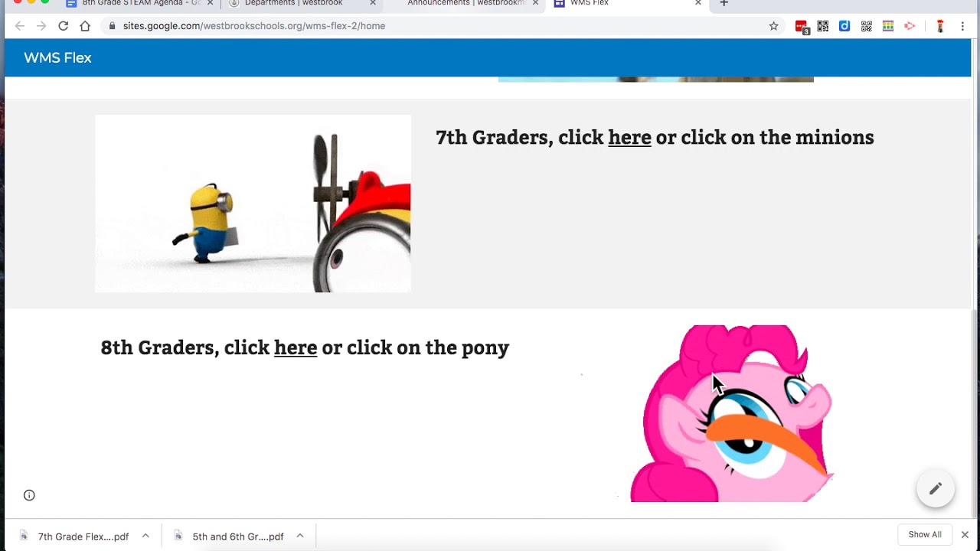Go forward in browser history
This screenshot has width=980, height=551.
[x=41, y=26]
